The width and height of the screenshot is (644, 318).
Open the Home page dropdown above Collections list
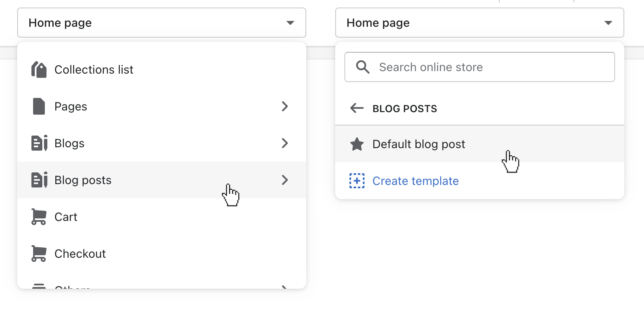161,23
